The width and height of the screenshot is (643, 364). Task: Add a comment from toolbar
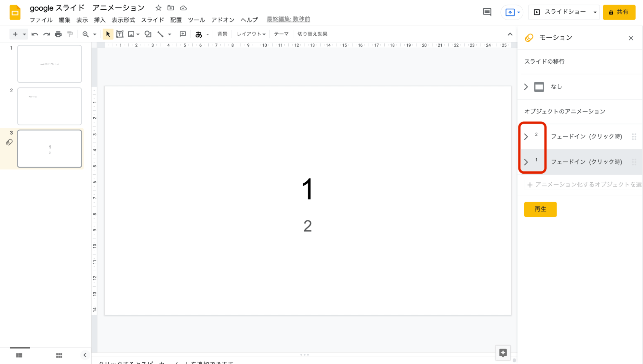click(183, 34)
